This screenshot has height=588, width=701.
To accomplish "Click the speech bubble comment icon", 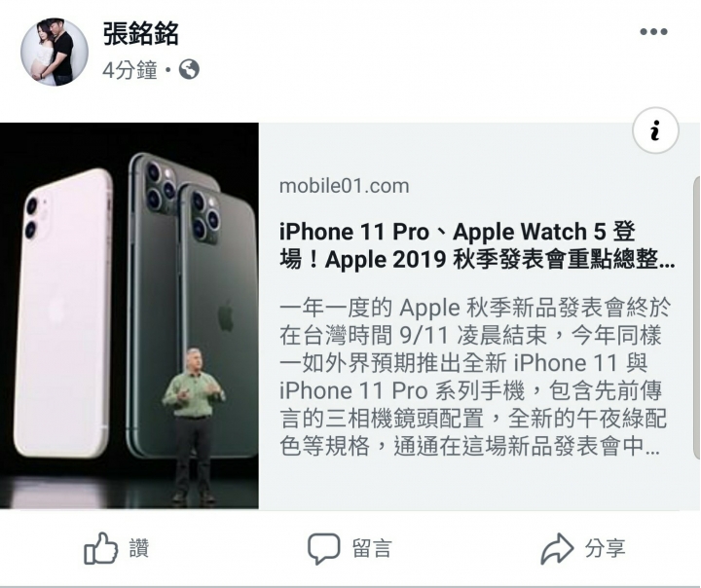I will pos(323,548).
